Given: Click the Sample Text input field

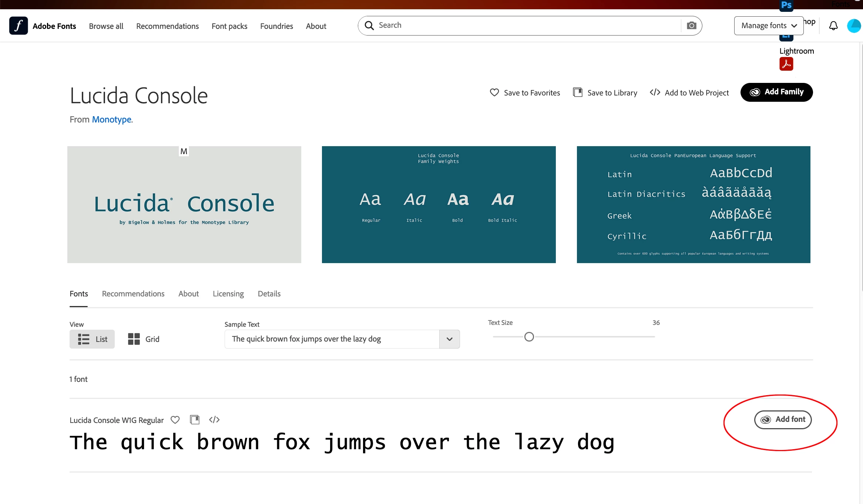Looking at the screenshot, I should click(332, 339).
